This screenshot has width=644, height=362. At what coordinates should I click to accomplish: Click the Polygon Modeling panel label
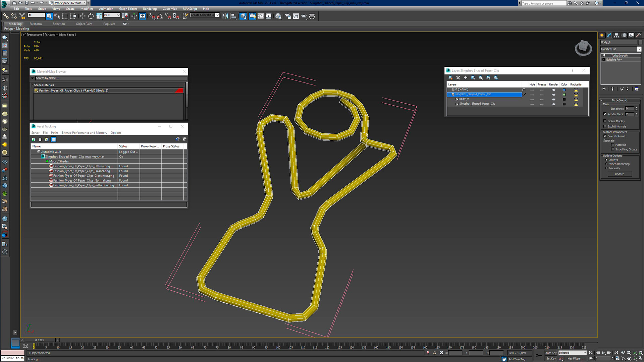click(16, 29)
